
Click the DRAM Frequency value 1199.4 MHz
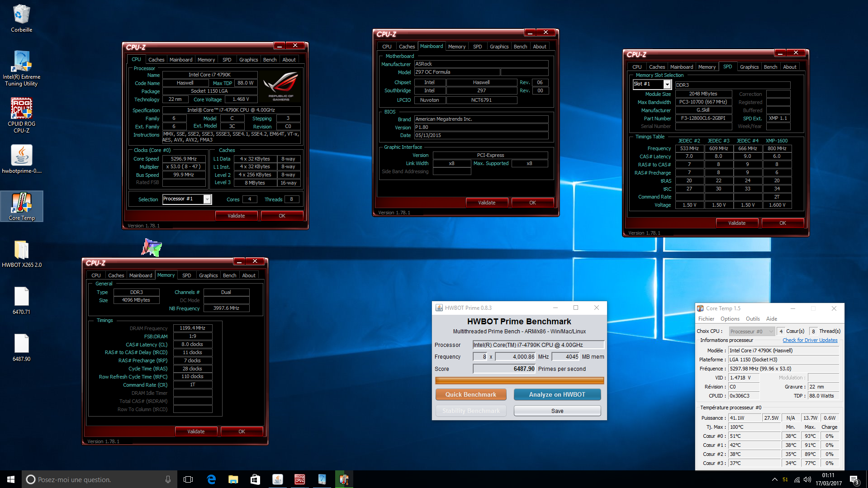[193, 328]
